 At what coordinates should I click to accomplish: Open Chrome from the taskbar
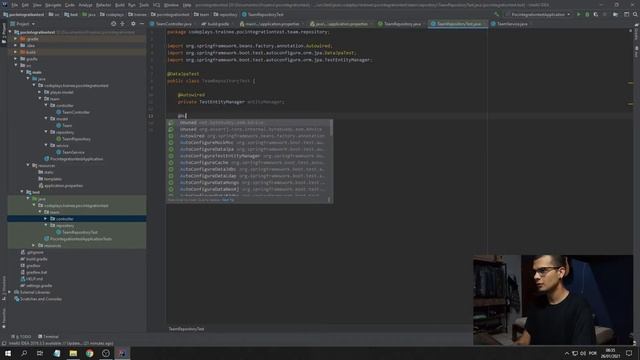[x=89, y=353]
